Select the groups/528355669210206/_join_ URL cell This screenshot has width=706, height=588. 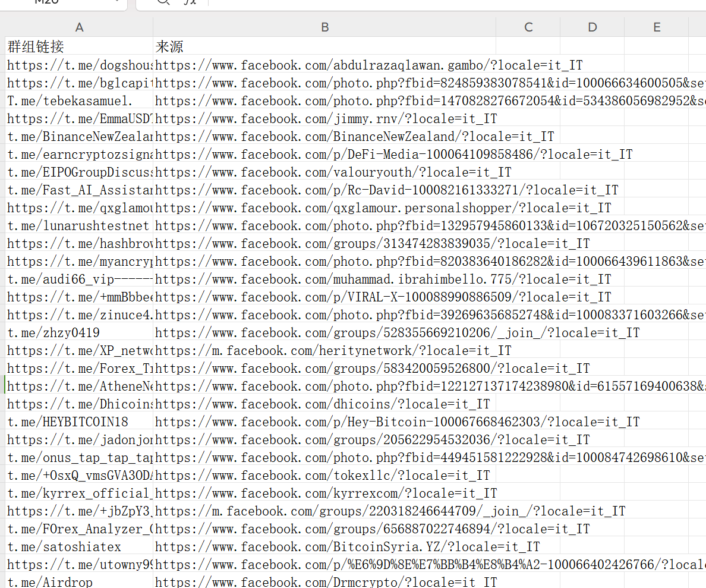[324, 332]
